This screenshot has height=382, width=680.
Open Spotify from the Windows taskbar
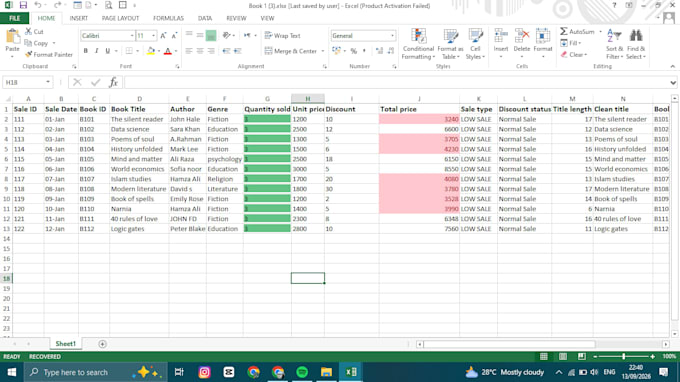pyautogui.click(x=302, y=372)
